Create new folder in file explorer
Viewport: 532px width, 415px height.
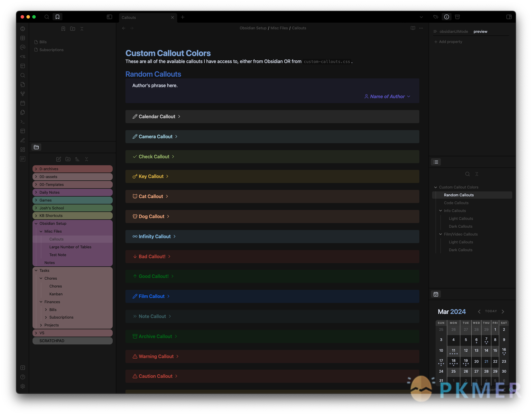tap(68, 159)
